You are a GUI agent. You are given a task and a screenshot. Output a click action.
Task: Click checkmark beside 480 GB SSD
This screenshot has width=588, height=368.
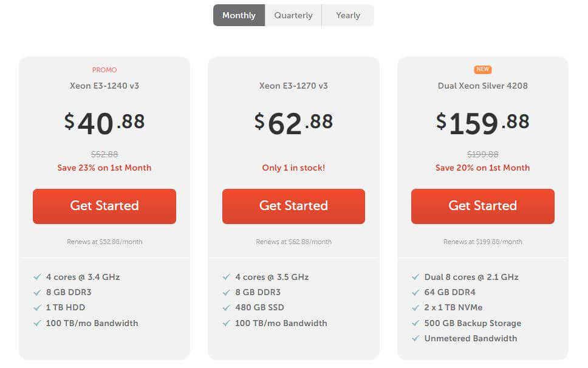tap(227, 308)
